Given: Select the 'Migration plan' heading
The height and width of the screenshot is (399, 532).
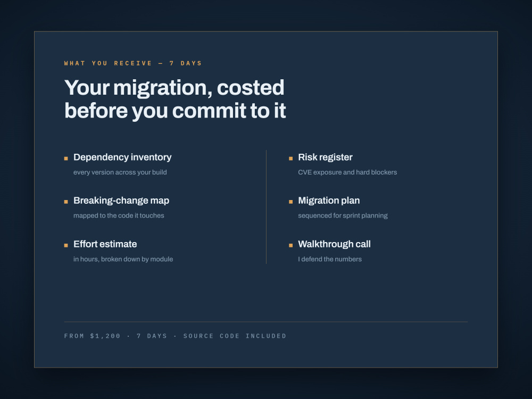Looking at the screenshot, I should (329, 201).
